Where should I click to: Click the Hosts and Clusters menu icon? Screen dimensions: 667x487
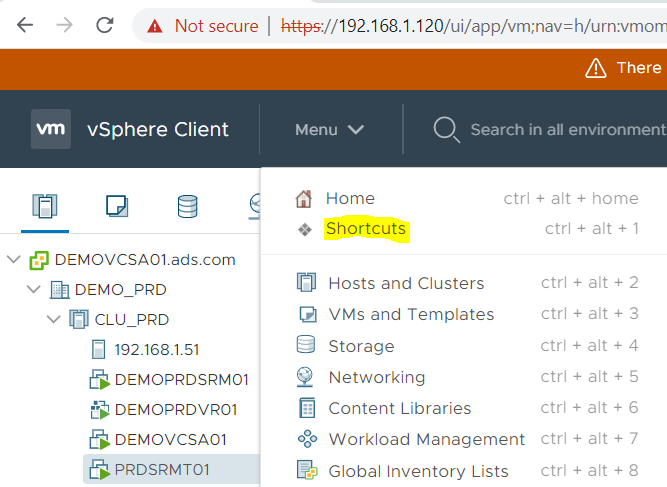click(x=306, y=282)
